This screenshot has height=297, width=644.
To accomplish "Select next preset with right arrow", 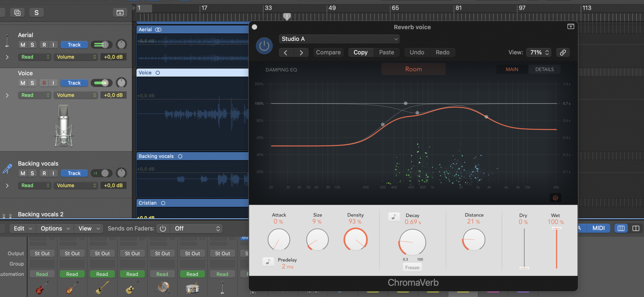I will point(301,53).
